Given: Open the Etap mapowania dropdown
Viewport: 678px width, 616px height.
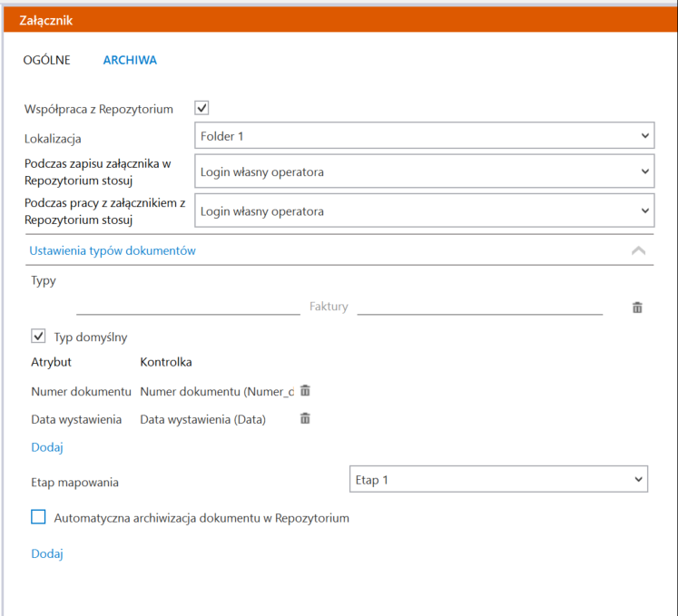Looking at the screenshot, I should (x=498, y=479).
